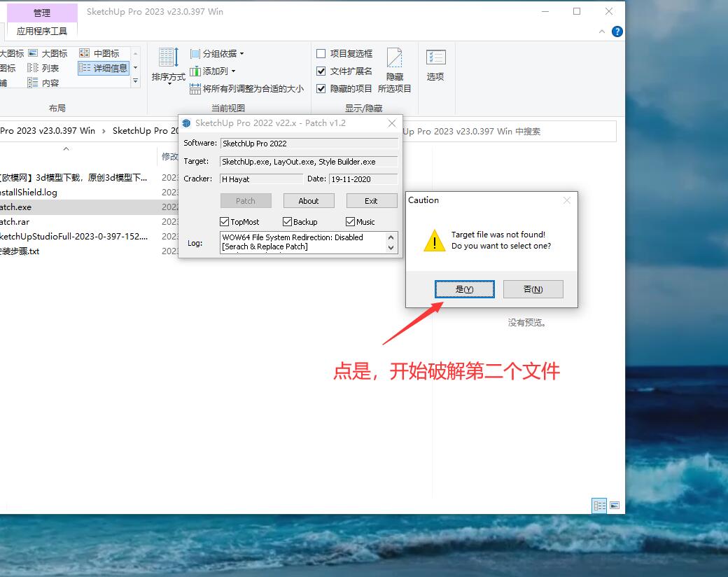
Task: Click the Exit button in Patch window
Action: click(x=372, y=201)
